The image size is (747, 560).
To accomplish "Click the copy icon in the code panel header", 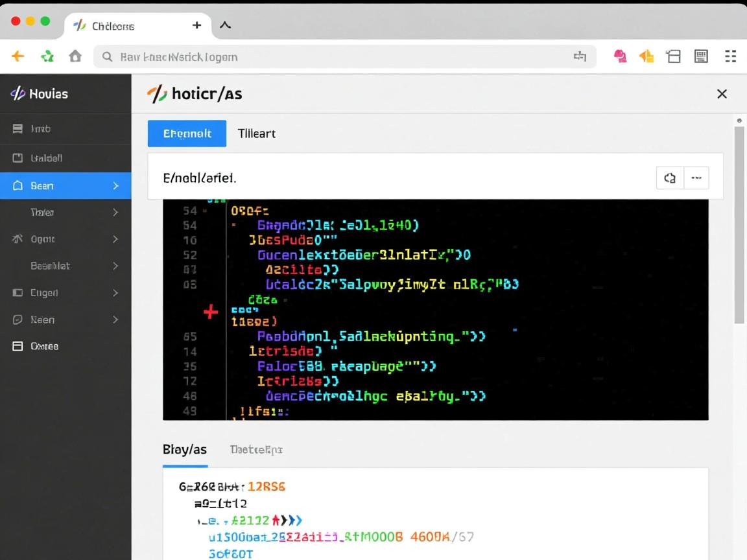I will pos(670,178).
